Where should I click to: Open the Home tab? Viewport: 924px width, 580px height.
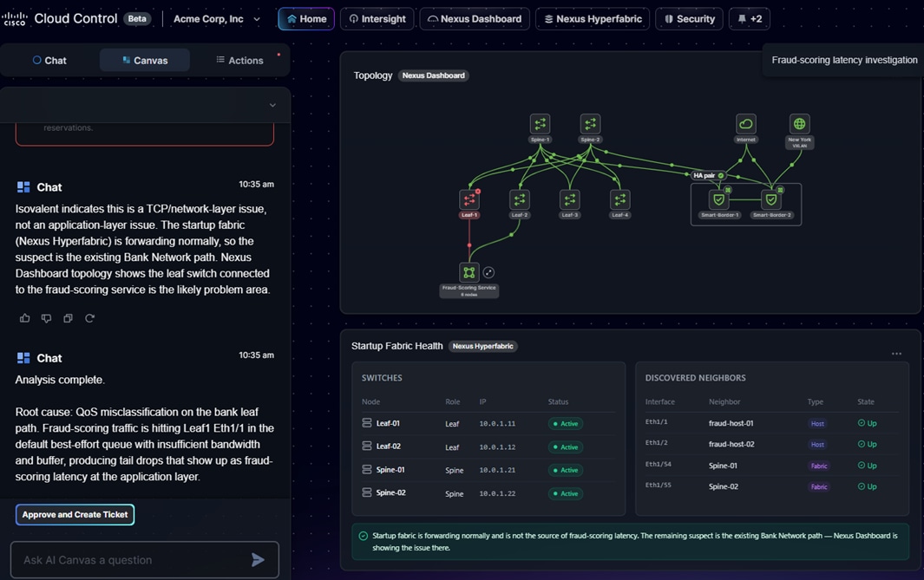306,19
